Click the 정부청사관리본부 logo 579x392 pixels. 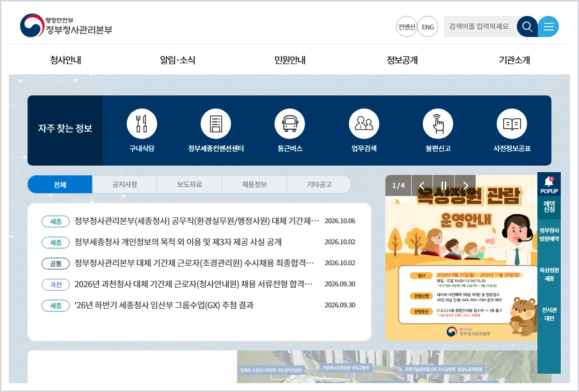click(66, 26)
